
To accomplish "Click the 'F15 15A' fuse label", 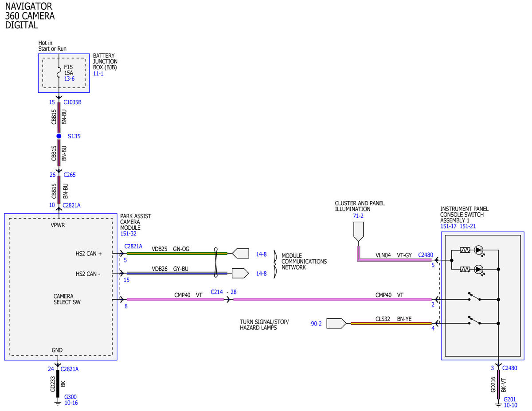I will 69,70.
